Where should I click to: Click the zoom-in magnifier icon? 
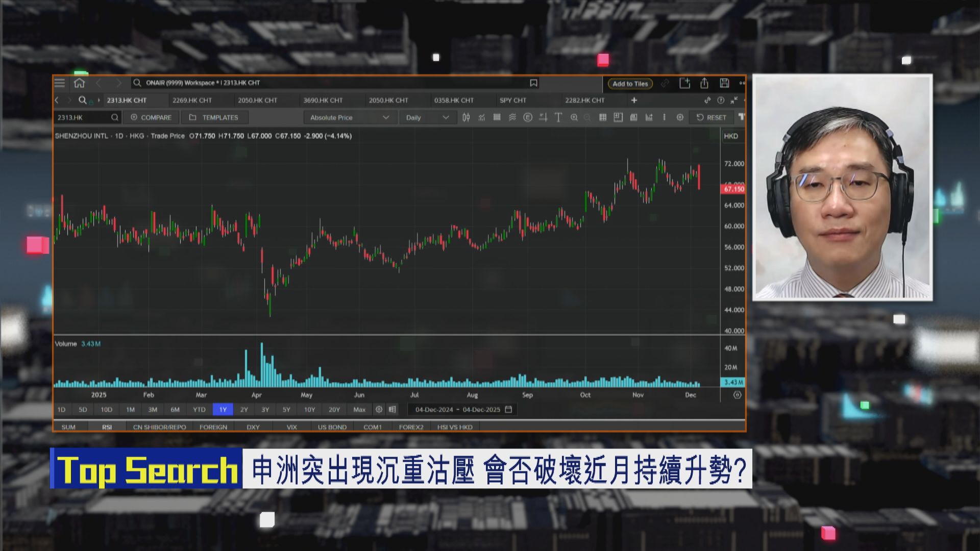pos(575,117)
